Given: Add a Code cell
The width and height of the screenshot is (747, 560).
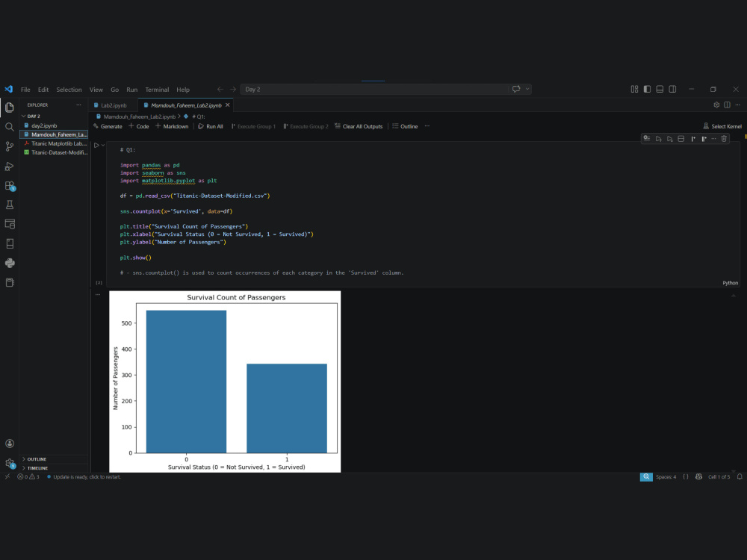Looking at the screenshot, I should point(139,126).
